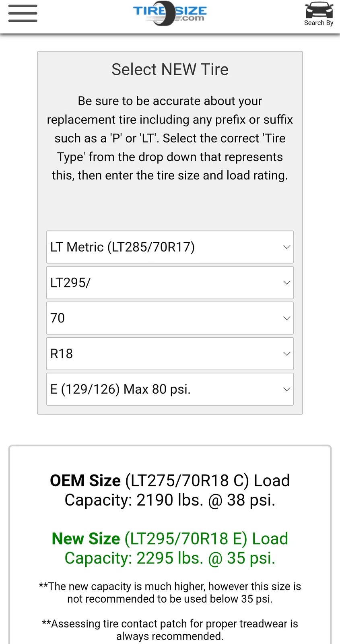Click the replacement tire instructions paragraph
This screenshot has width=340, height=644.
170,138
